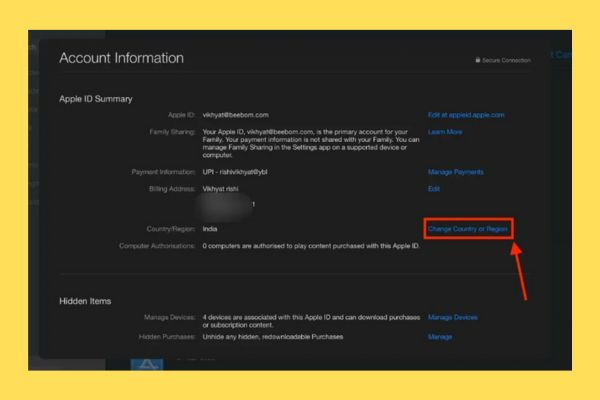Open the 'Edit at appleid.apple.com' link
Viewport: 600px width, 400px height.
pyautogui.click(x=466, y=115)
